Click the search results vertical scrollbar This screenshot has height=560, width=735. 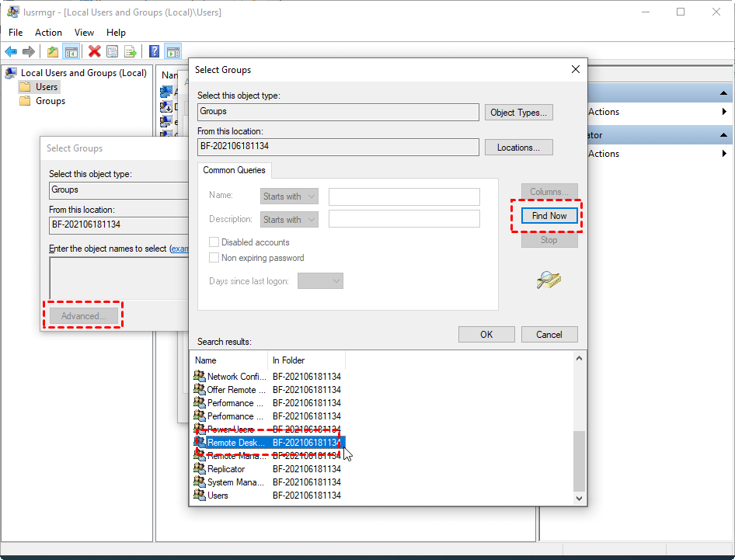[579, 458]
